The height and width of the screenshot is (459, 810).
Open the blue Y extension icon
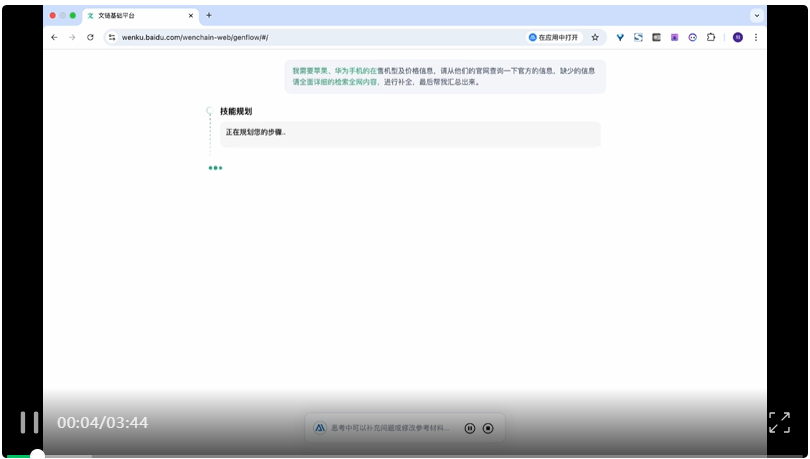coord(620,37)
